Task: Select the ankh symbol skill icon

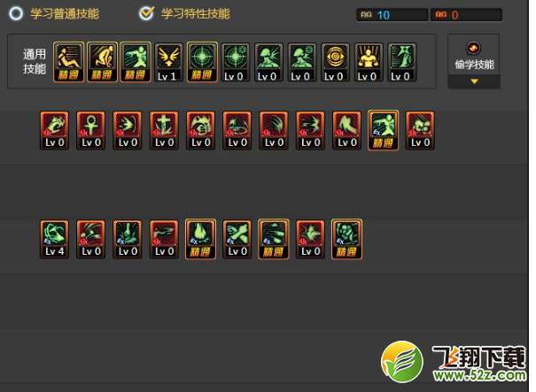Action: point(90,130)
